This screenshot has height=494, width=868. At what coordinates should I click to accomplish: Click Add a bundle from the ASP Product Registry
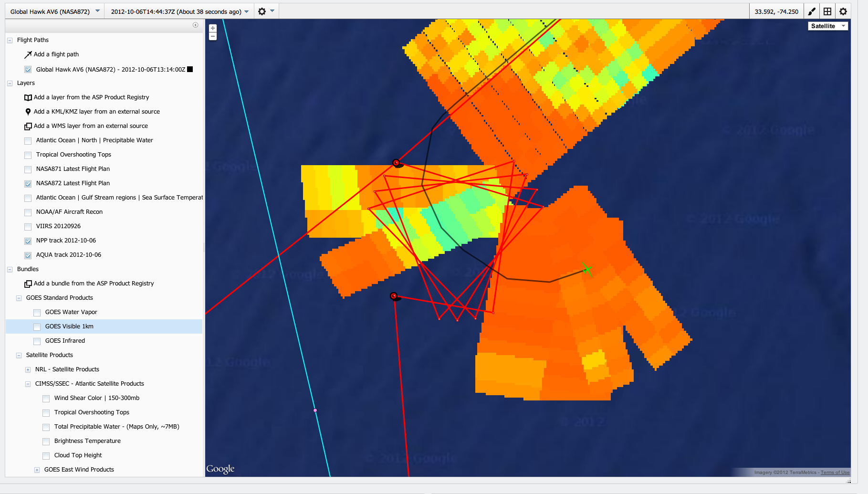pyautogui.click(x=94, y=284)
